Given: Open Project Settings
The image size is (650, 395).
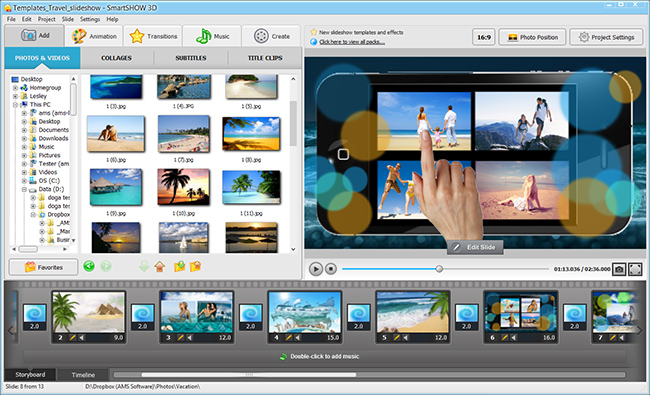Looking at the screenshot, I should pyautogui.click(x=606, y=37).
